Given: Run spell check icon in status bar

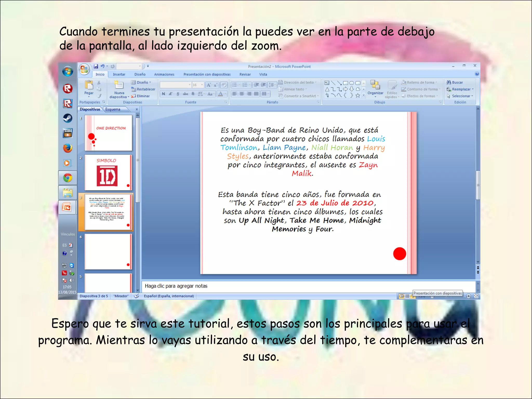Looking at the screenshot, I should pos(136,296).
